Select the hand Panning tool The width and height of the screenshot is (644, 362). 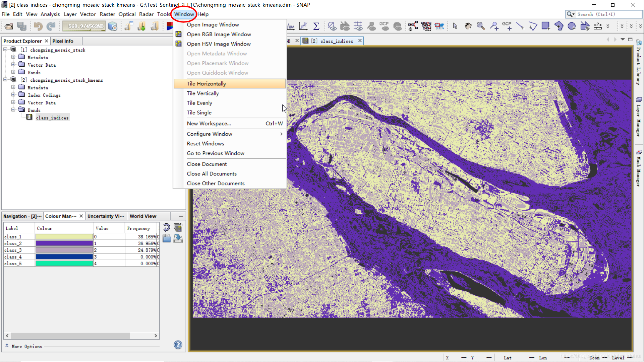pos(468,26)
